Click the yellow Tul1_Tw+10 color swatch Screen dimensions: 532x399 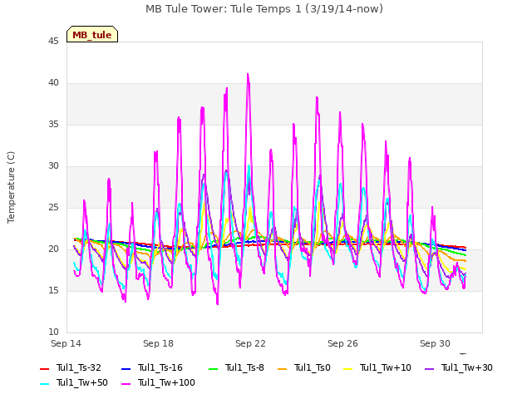pos(348,368)
